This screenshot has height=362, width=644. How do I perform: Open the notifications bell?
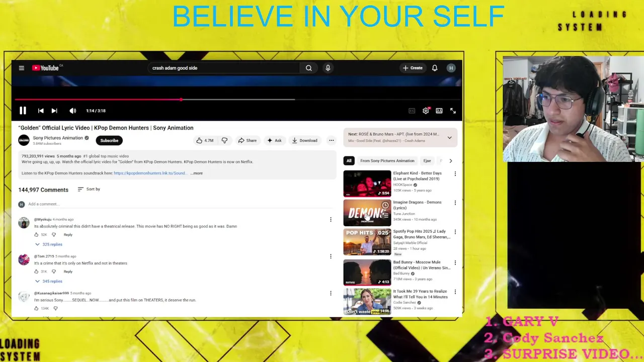tap(435, 68)
